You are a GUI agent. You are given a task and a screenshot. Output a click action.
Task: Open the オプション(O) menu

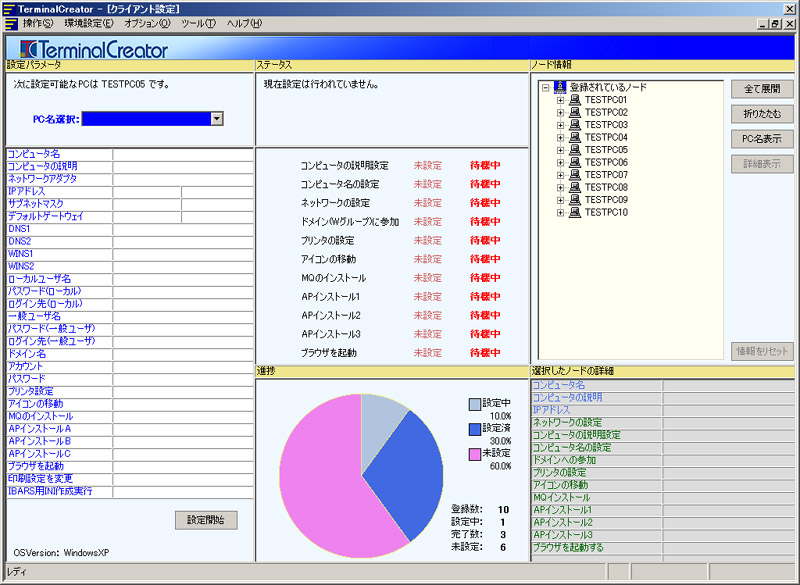pos(147,23)
